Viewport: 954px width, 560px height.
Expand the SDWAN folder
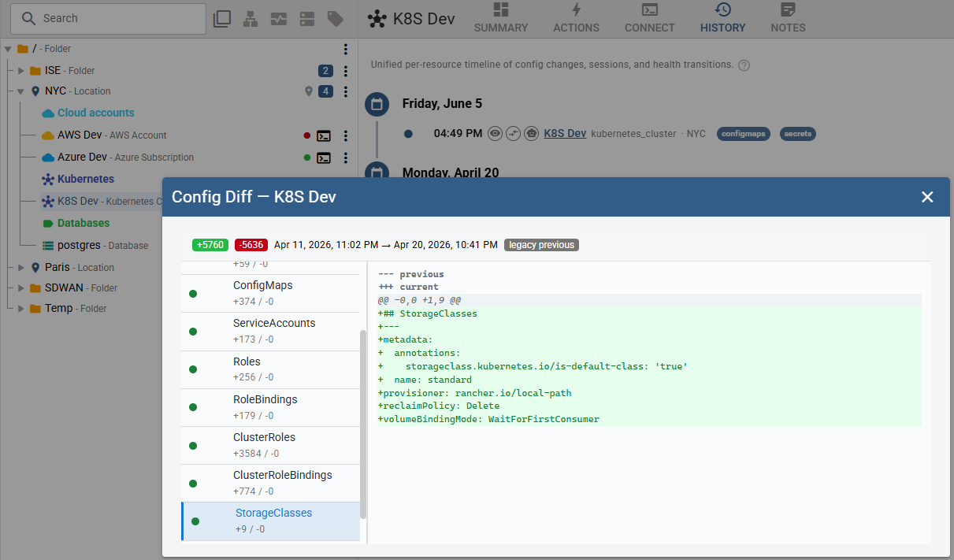[x=21, y=288]
